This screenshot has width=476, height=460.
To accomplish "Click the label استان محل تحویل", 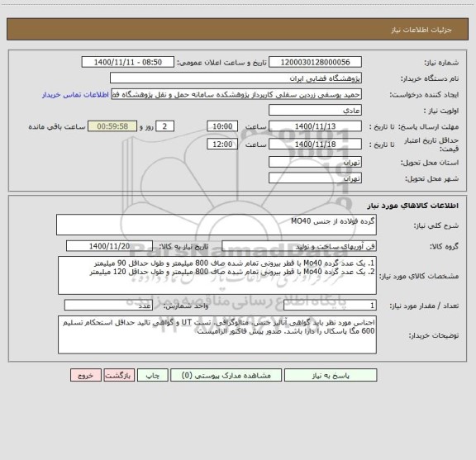I will point(430,163).
